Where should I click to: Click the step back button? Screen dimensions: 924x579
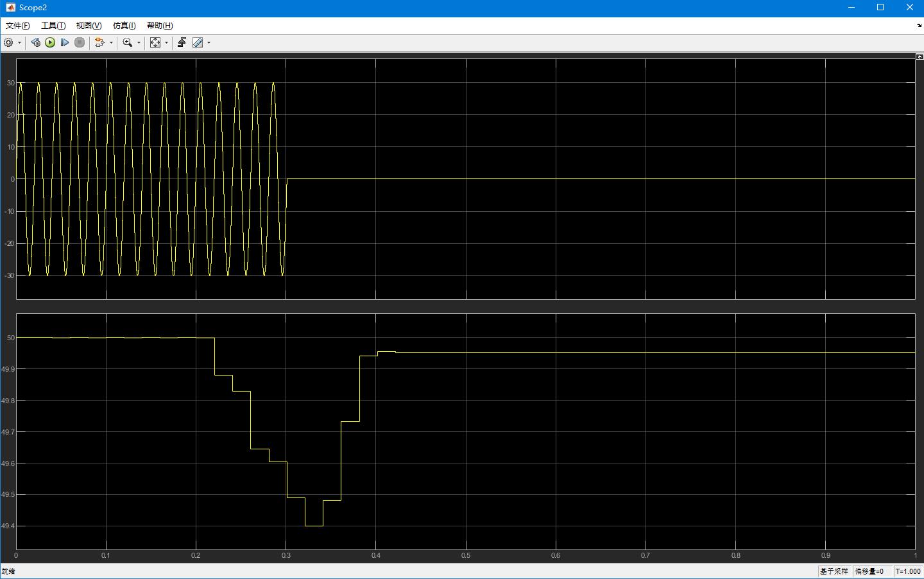click(35, 42)
